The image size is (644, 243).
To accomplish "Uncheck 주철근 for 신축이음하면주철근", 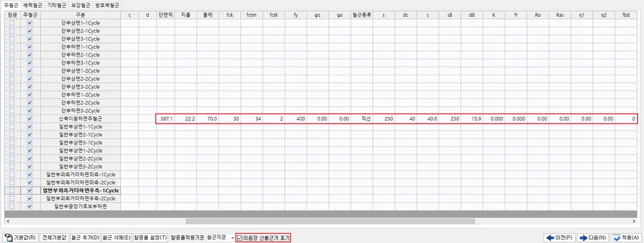I will (x=30, y=119).
